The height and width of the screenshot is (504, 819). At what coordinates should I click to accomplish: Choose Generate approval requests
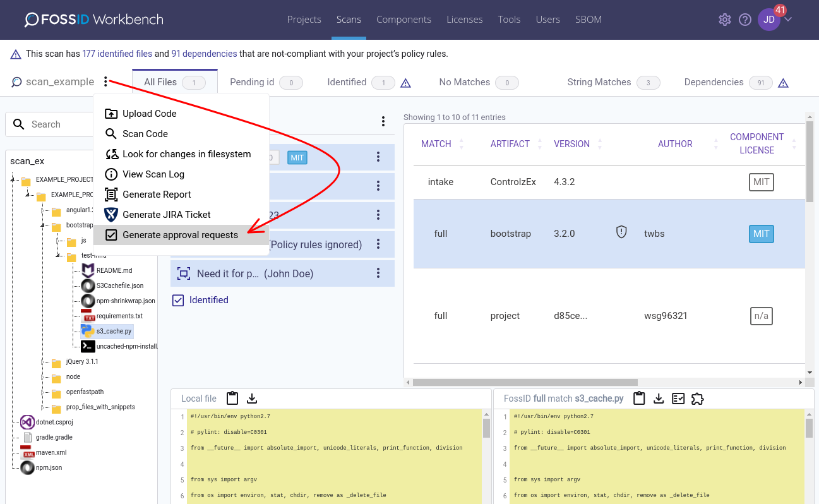pyautogui.click(x=181, y=235)
